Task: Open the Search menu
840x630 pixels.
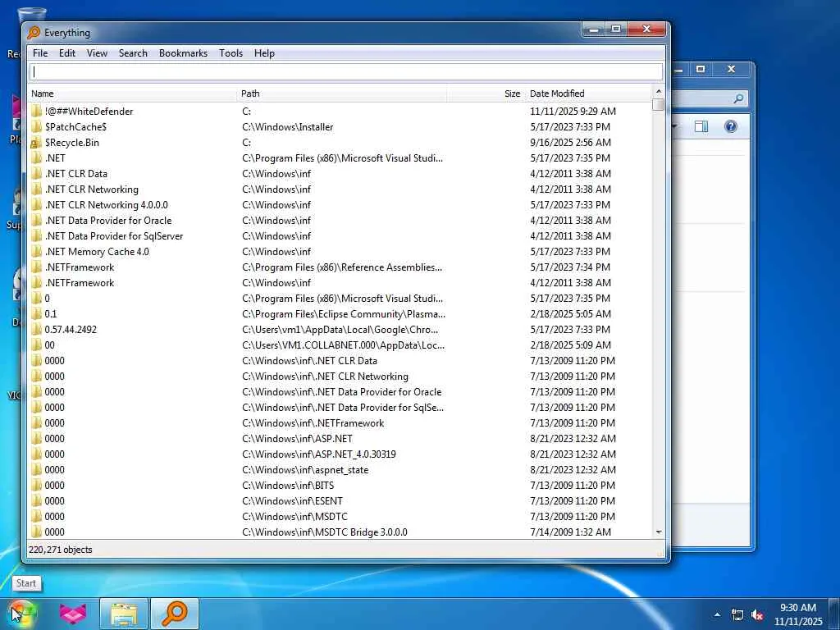Action: (x=133, y=53)
